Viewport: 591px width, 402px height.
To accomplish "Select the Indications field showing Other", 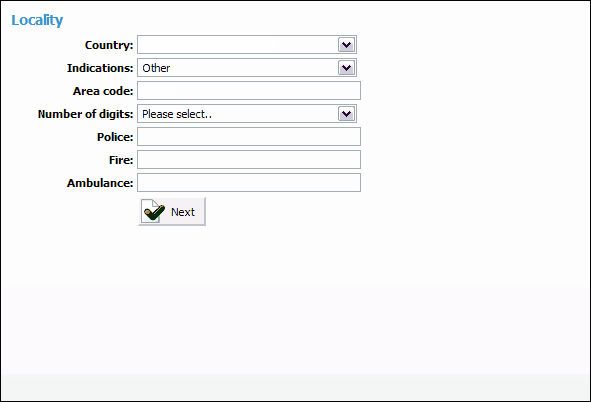I will coord(247,68).
